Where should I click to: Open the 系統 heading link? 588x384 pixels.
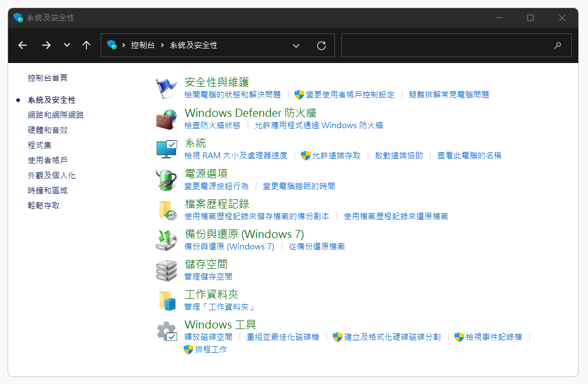195,143
